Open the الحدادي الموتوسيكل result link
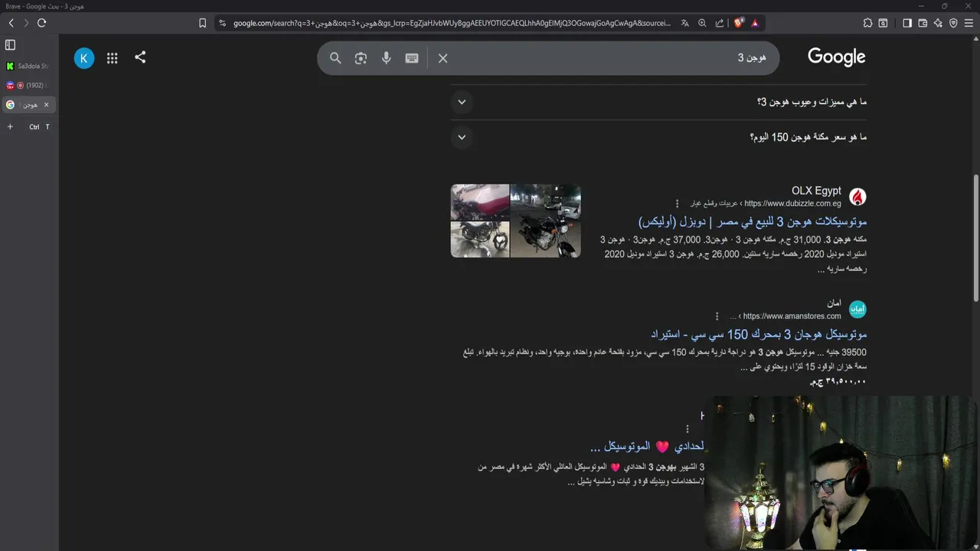This screenshot has width=980, height=551. [647, 446]
